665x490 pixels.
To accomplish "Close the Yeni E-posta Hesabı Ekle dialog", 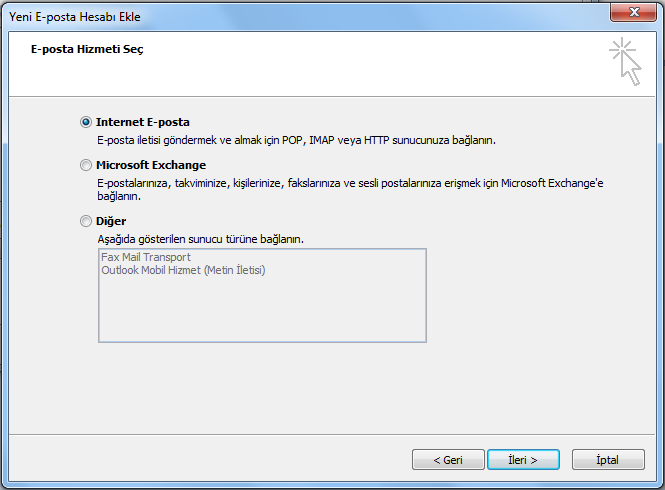I will [633, 12].
